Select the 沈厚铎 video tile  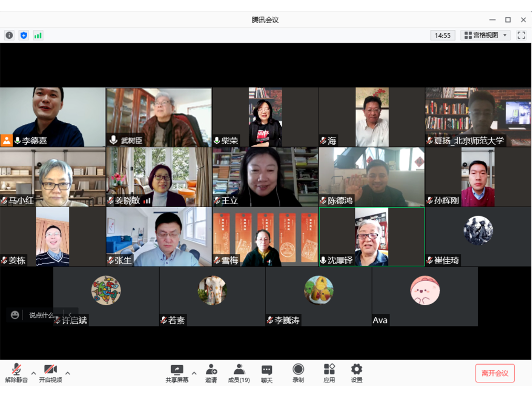click(x=372, y=237)
